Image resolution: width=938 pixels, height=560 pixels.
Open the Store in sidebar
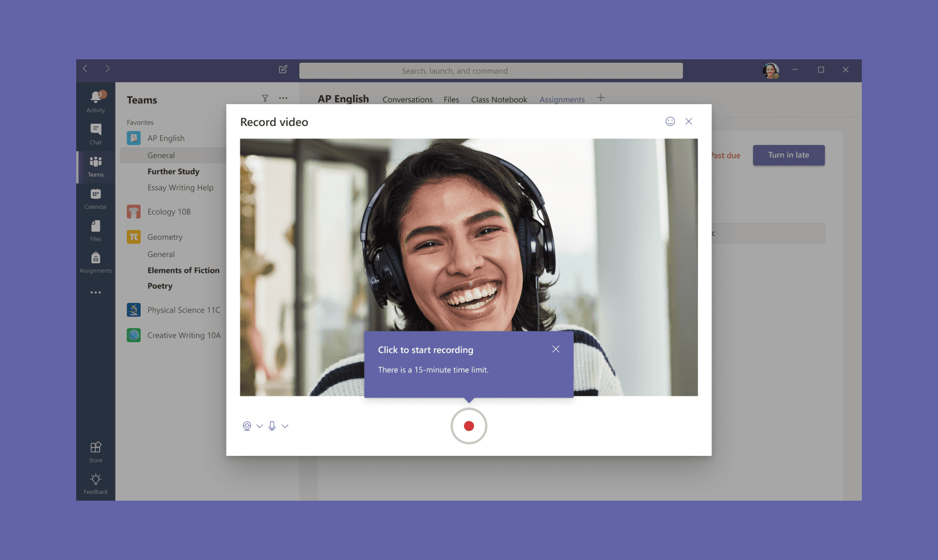[x=96, y=452]
